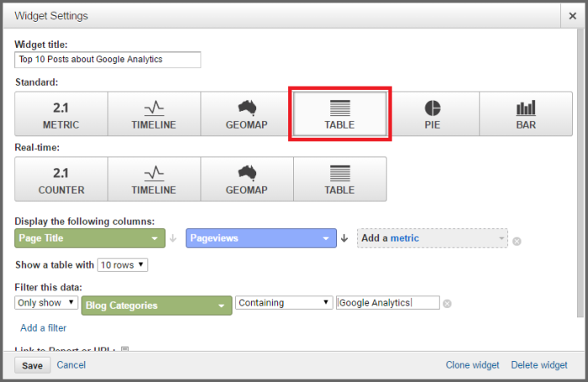
Task: Open the Blog Categories filter dropdown
Action: pos(157,306)
